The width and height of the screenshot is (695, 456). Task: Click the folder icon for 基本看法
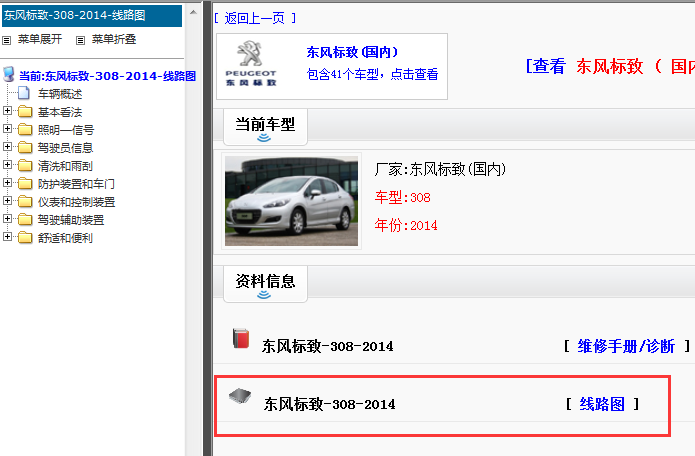click(x=25, y=111)
